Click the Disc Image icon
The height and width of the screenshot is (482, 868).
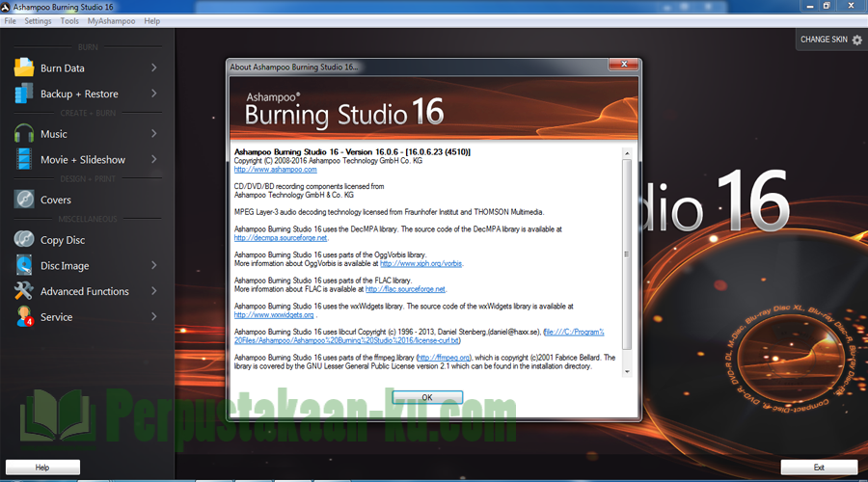click(x=24, y=265)
